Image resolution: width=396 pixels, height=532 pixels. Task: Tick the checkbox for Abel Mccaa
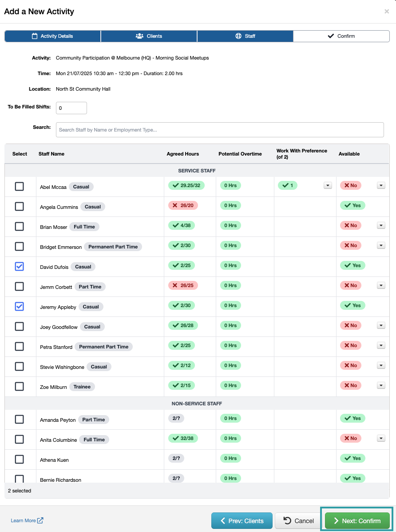pyautogui.click(x=20, y=186)
